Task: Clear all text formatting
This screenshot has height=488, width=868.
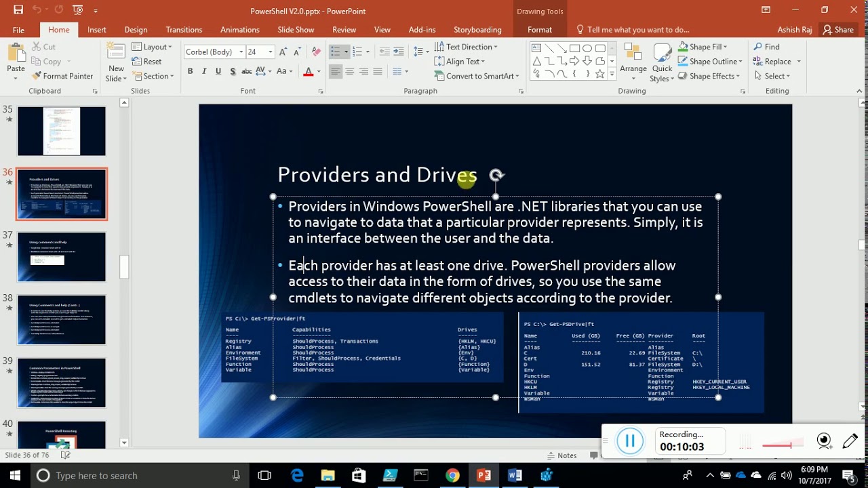Action: point(316,52)
